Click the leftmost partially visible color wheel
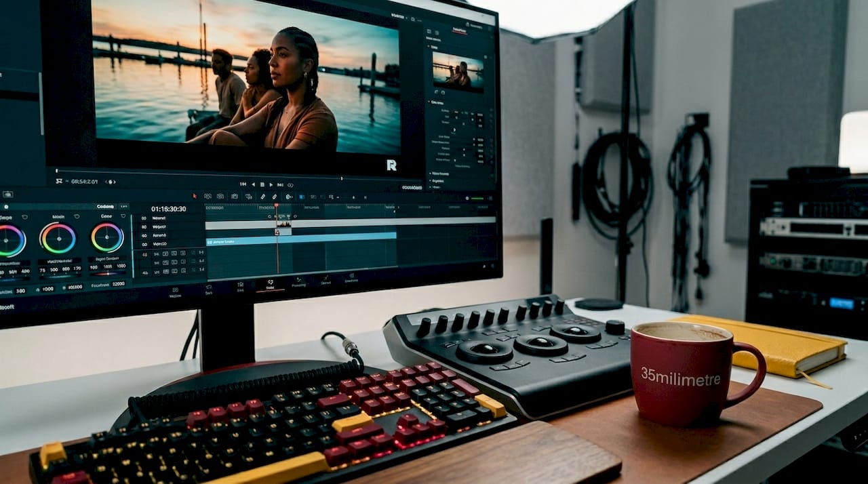The width and height of the screenshot is (868, 484). [x=11, y=241]
